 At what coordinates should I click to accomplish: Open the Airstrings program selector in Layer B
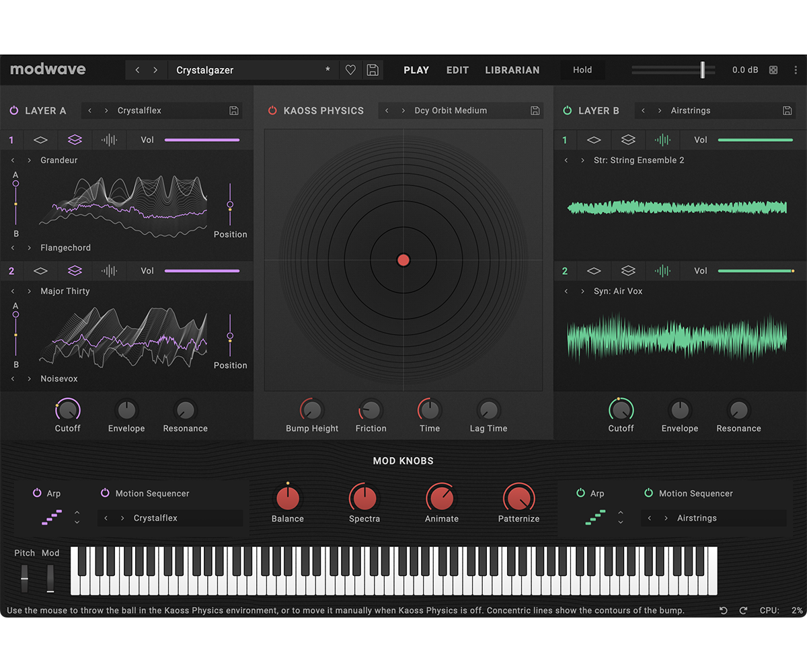point(691,110)
